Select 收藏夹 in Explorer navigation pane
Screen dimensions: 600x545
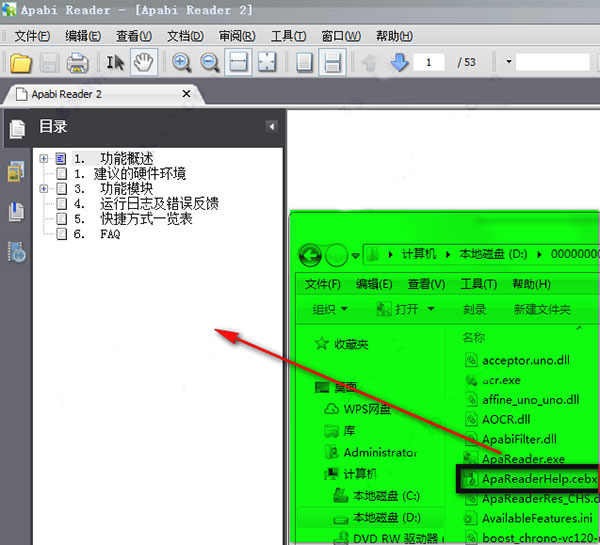tap(341, 344)
